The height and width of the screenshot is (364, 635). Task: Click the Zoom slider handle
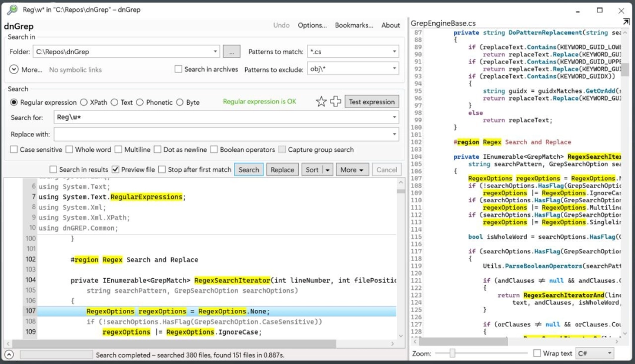(452, 353)
